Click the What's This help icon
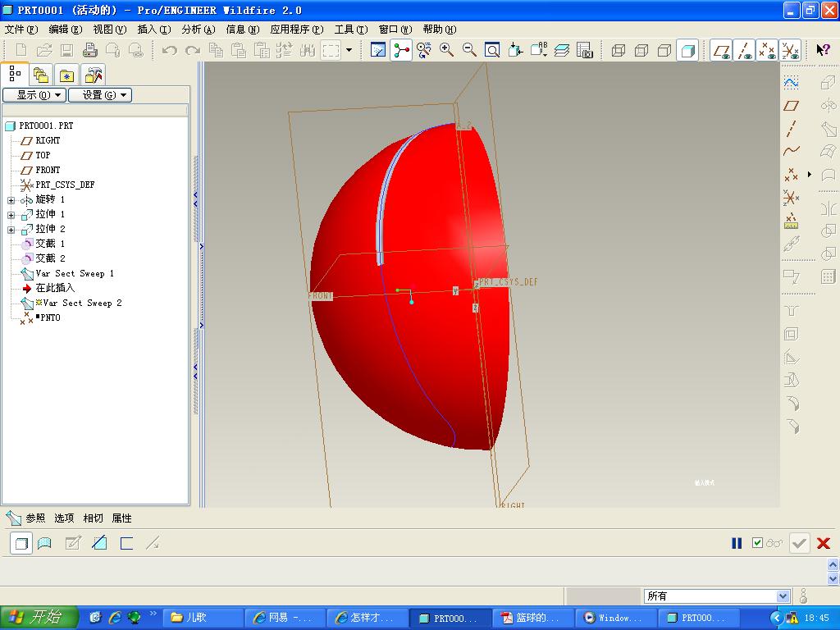840x630 pixels. coord(823,50)
